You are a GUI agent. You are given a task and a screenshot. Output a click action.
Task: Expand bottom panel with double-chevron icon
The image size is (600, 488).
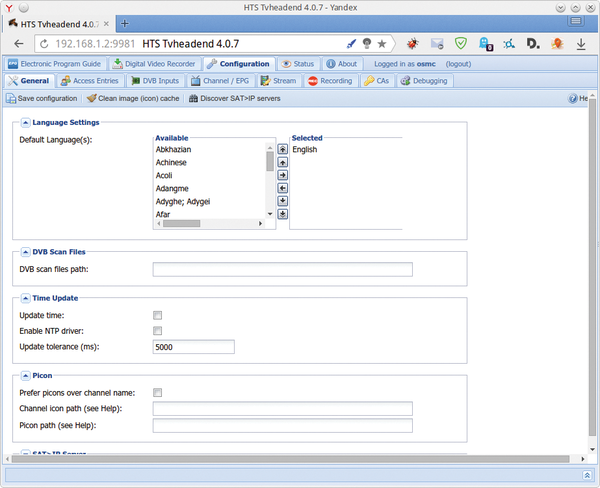(587, 475)
